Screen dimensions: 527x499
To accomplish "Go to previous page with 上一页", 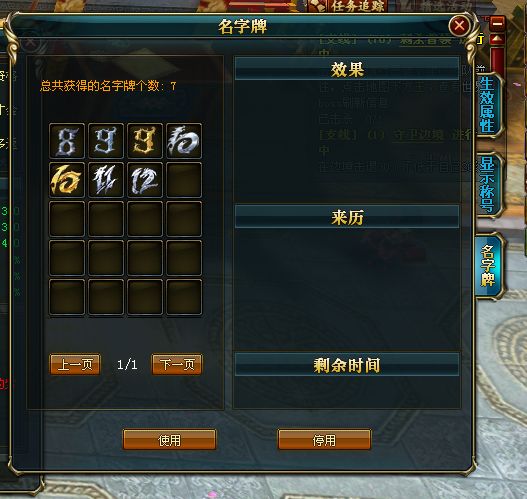I will click(x=75, y=364).
